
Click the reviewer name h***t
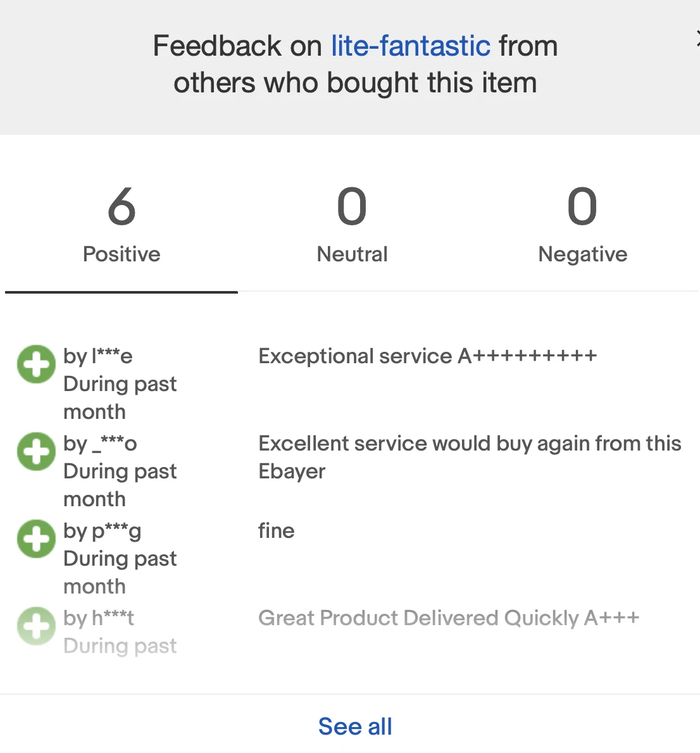113,618
